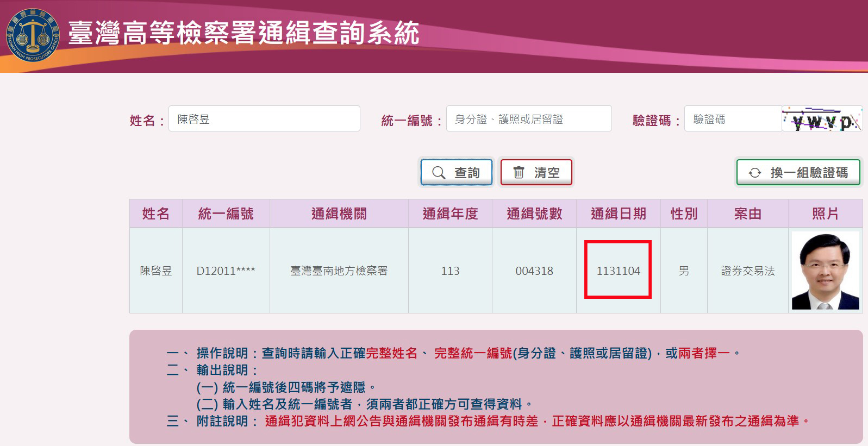Screen dimensions: 868x446
Task: Click the captcha image showing ywvp
Action: [x=822, y=119]
